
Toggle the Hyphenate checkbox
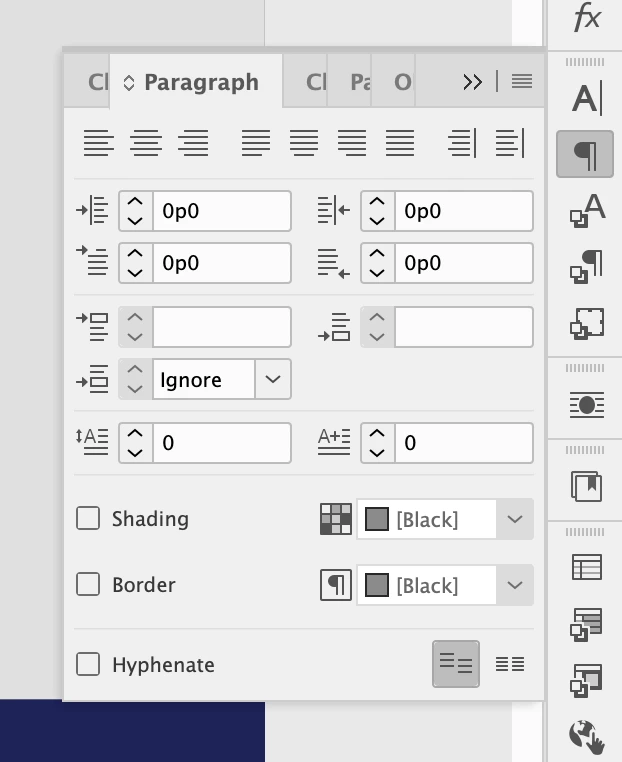coord(89,665)
